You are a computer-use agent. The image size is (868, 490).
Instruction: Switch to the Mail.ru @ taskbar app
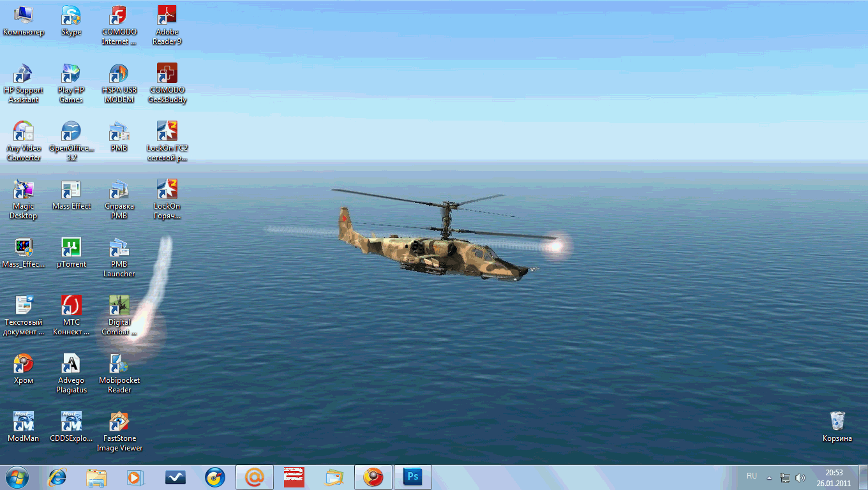pyautogui.click(x=255, y=477)
